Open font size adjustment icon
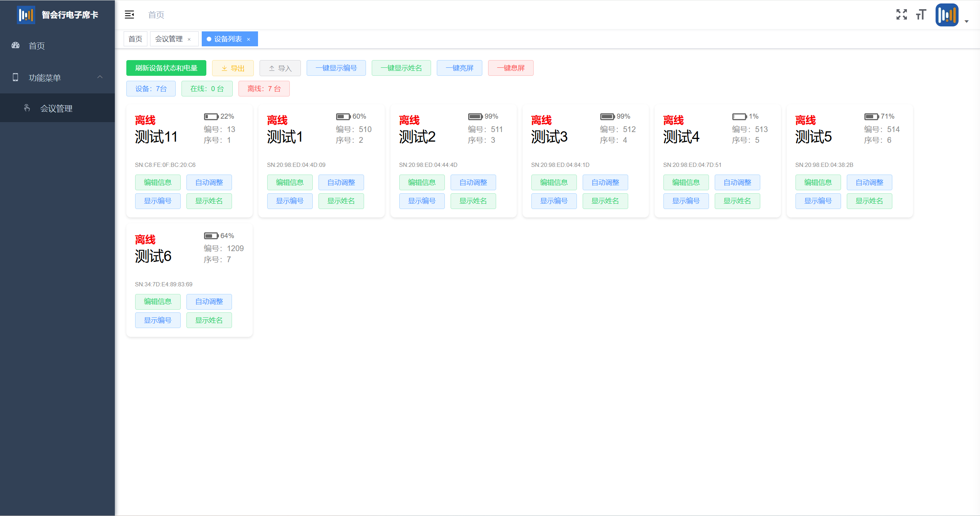This screenshot has height=516, width=980. [x=921, y=15]
